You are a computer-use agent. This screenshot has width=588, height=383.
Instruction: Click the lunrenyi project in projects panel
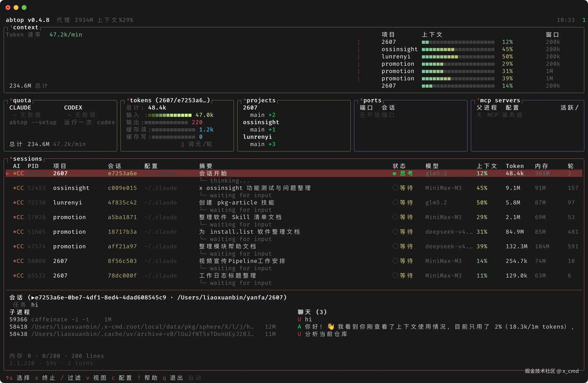pos(257,137)
